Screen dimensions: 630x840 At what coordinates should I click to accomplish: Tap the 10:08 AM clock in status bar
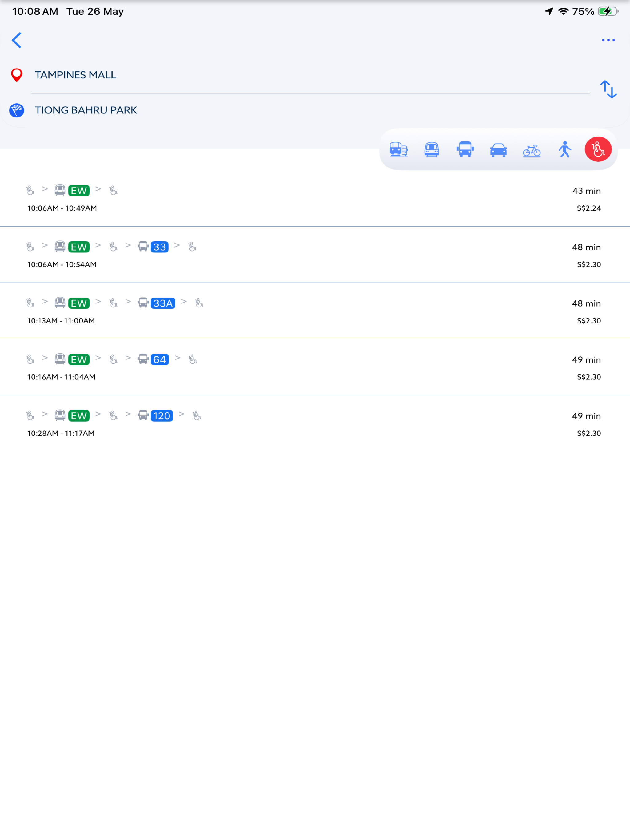(35, 11)
